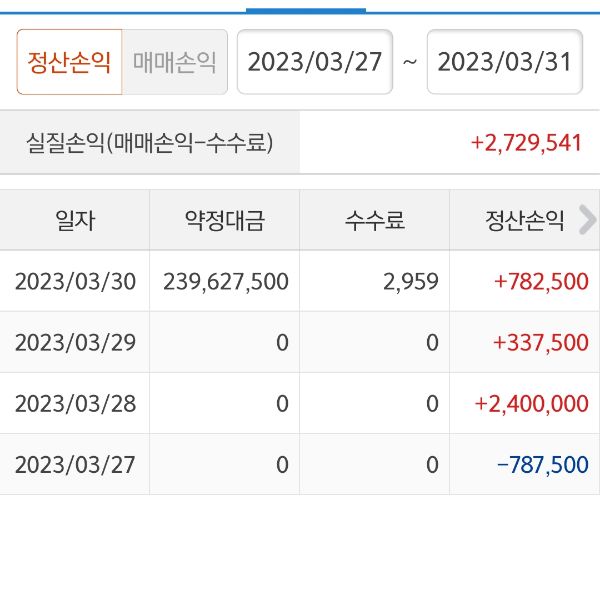Click the +2,729,541 net profit total
The image size is (600, 600).
526,143
